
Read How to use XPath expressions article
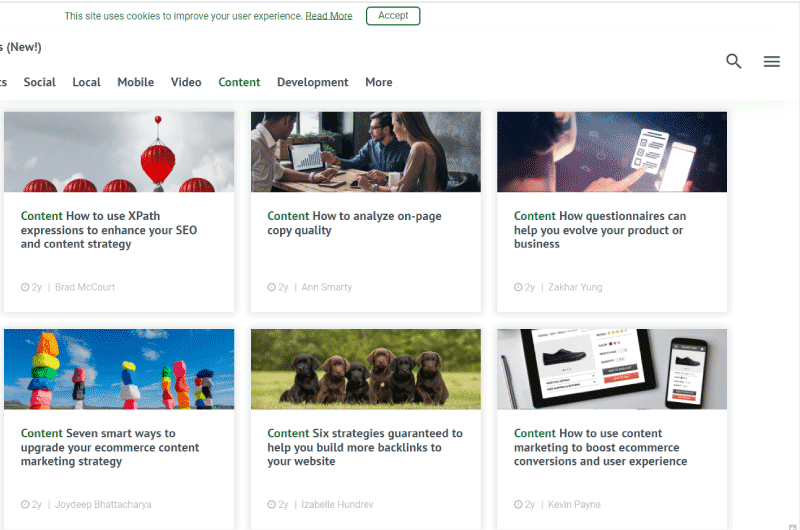[109, 230]
